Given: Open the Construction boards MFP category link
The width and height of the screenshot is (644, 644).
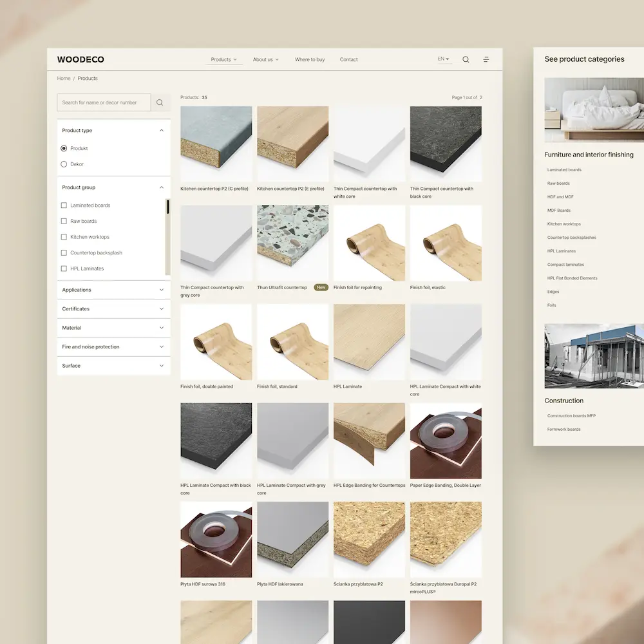Looking at the screenshot, I should click(x=571, y=416).
